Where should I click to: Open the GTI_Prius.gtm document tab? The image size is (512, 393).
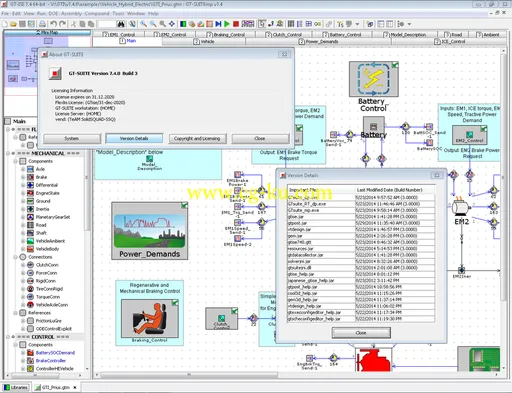pos(55,387)
